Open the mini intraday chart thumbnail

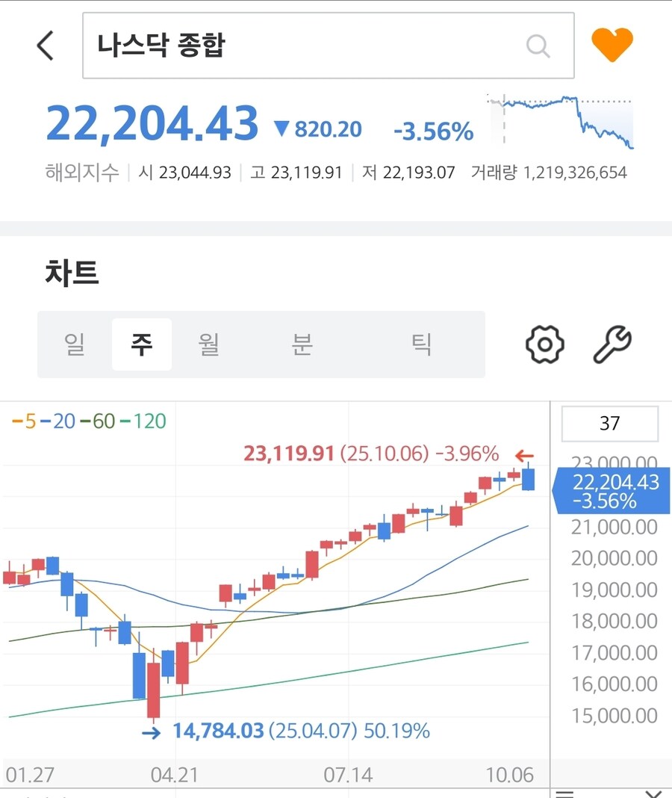pos(561,121)
